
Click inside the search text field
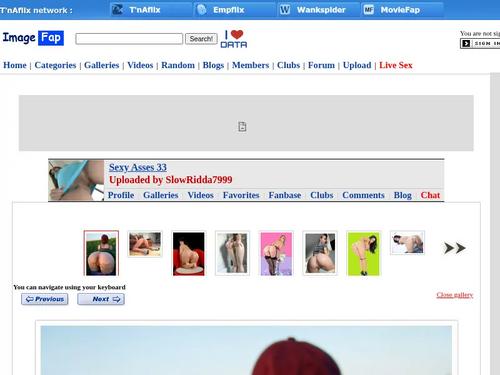point(129,39)
